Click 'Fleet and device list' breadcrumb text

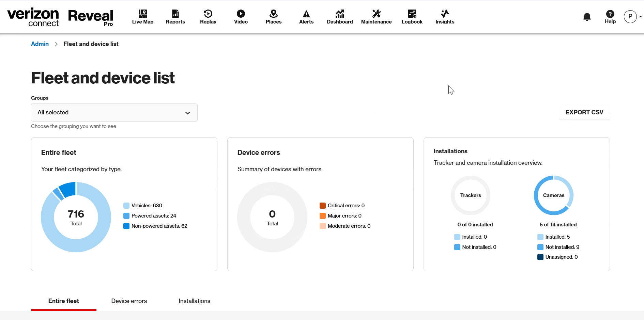(91, 44)
